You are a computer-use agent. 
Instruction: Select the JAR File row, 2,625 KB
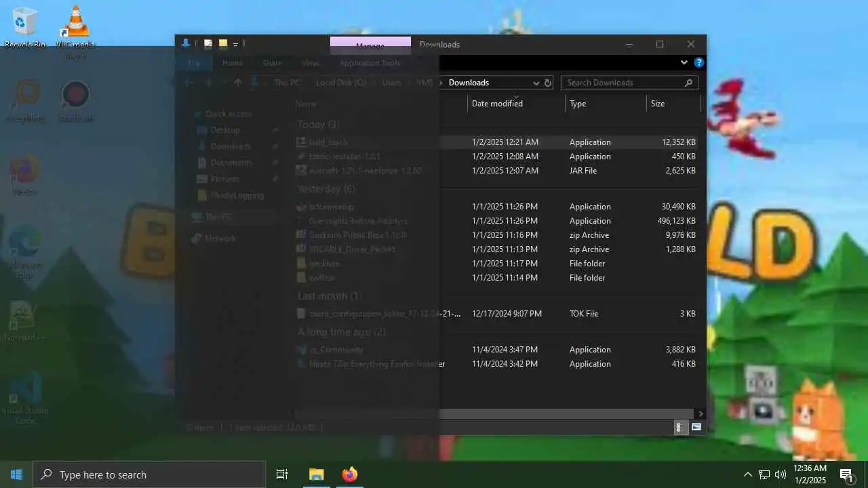pyautogui.click(x=496, y=171)
